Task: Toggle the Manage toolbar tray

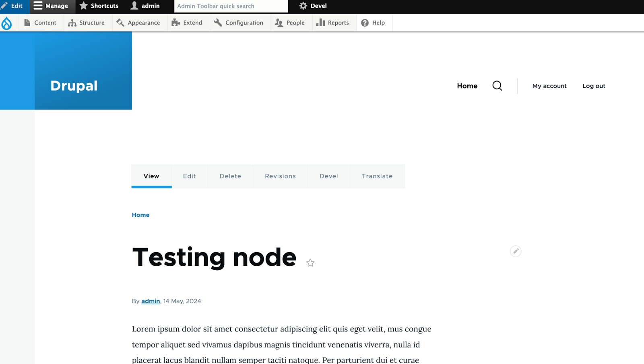Action: point(52,6)
